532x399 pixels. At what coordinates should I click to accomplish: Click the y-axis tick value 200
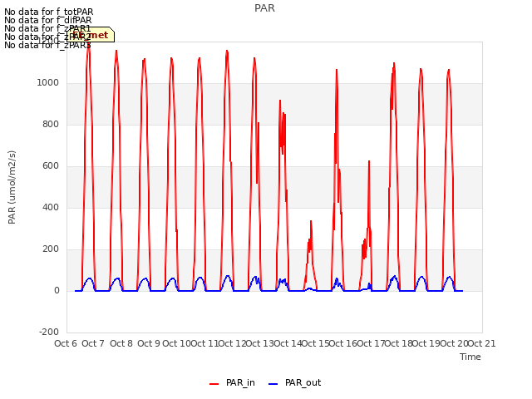pos(51,249)
